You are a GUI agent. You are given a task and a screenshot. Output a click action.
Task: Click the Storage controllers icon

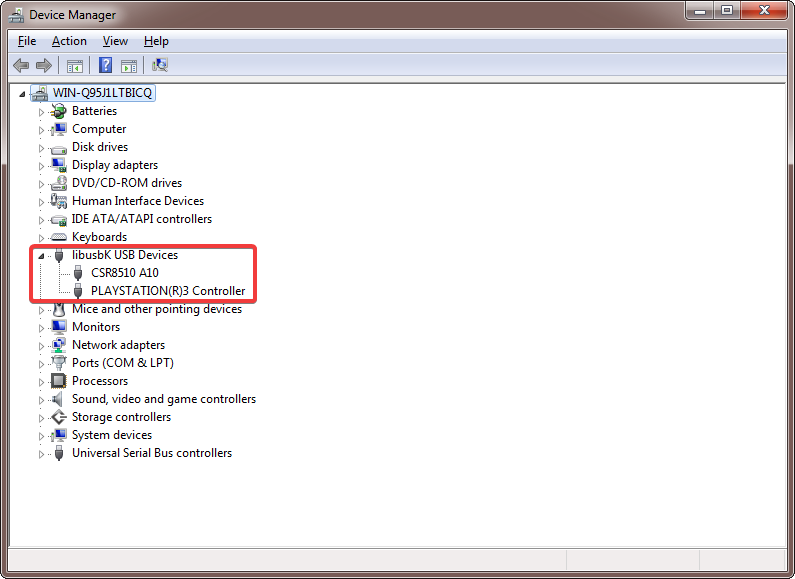pos(59,417)
